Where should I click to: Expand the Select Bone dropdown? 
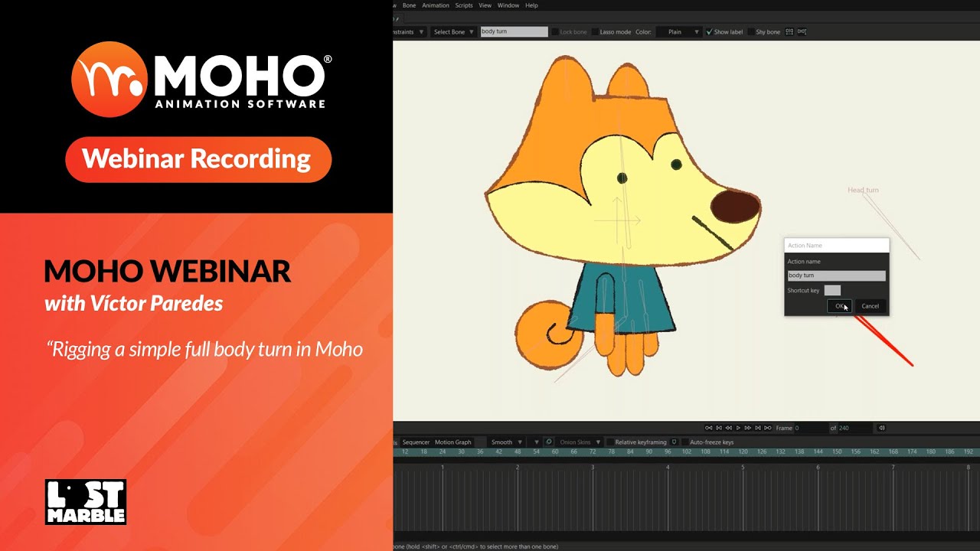453,32
